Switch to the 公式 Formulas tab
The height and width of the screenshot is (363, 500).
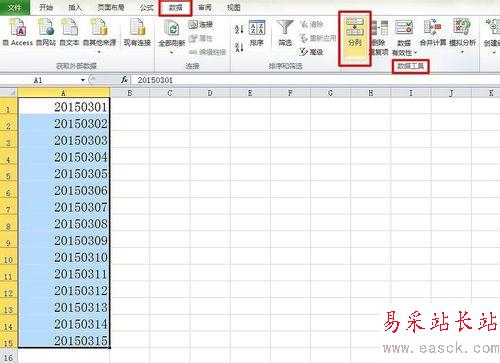[x=147, y=7]
